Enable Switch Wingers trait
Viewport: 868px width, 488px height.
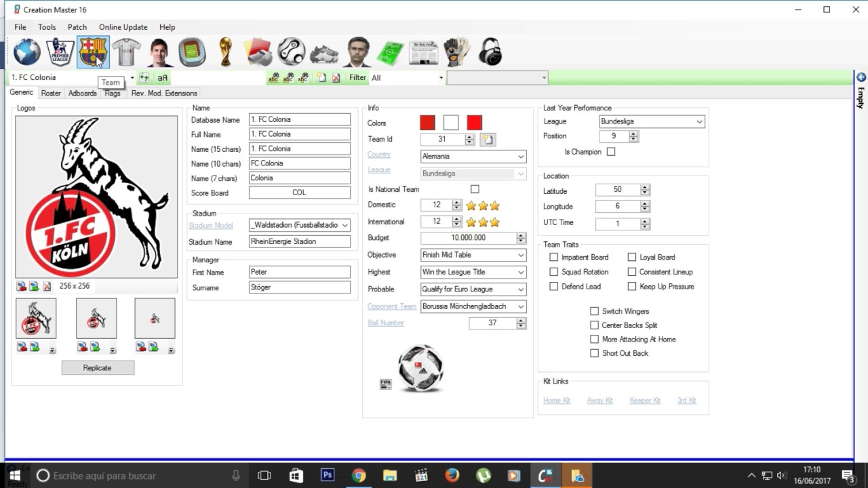pos(595,311)
